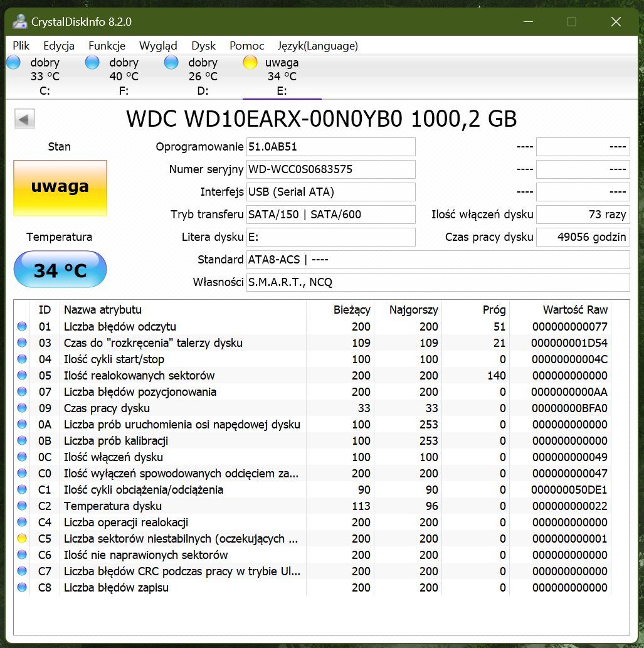Click status dot of attribute C0 row
Screen dimensions: 644x648
click(22, 473)
